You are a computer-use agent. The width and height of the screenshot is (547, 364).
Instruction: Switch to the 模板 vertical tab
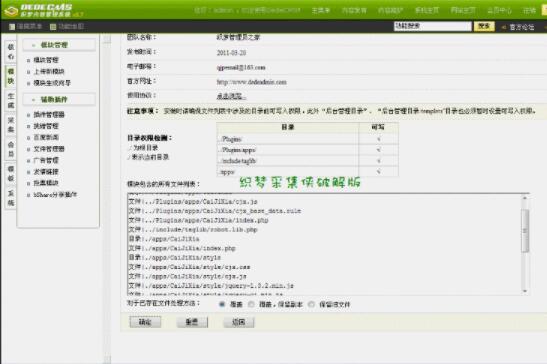click(11, 173)
